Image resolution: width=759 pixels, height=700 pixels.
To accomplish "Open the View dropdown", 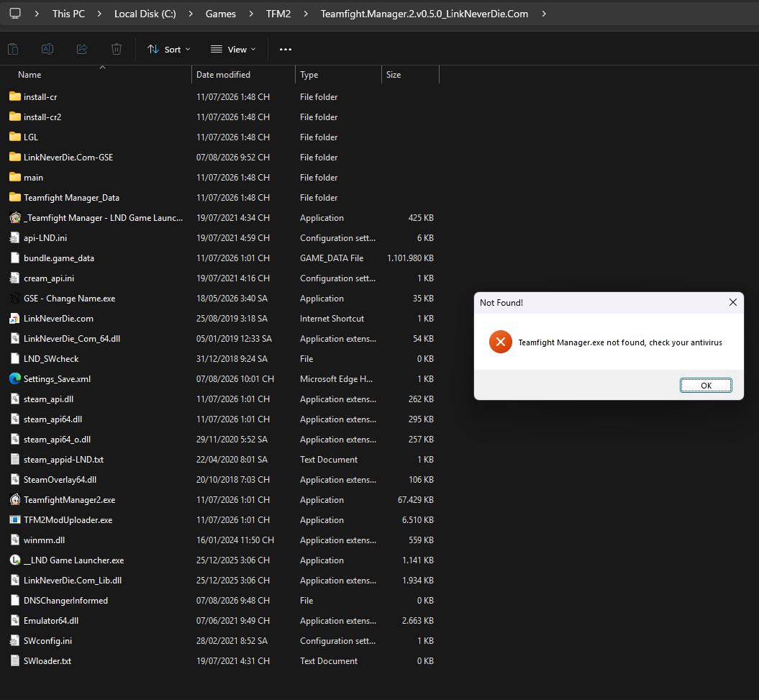I will 233,50.
